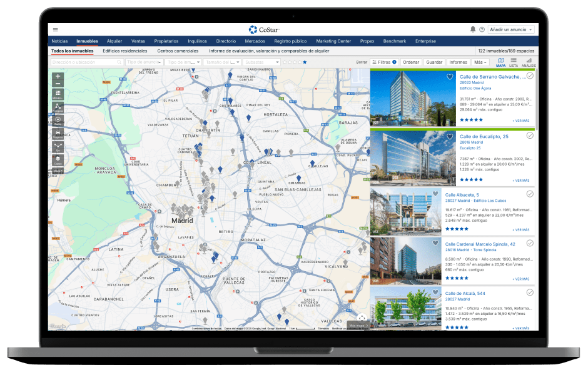
Task: Check the select circle for Calle de Eucalipto, 25
Action: pyautogui.click(x=530, y=136)
